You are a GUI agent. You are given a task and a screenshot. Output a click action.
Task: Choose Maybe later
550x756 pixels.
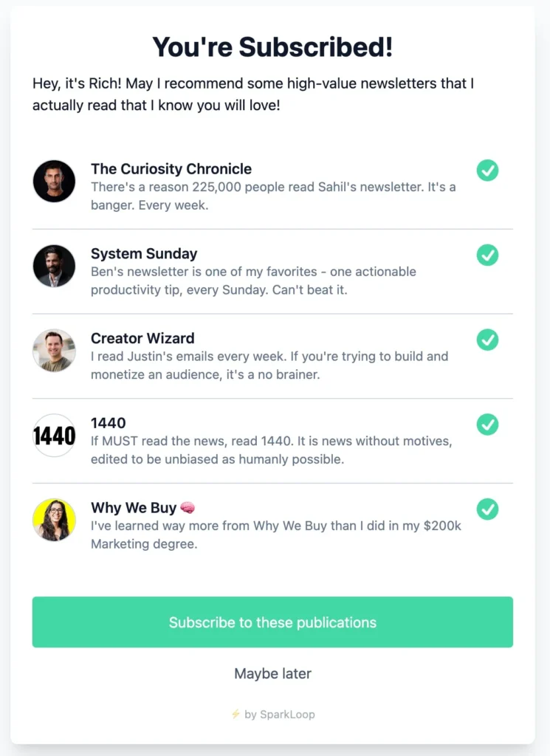click(x=273, y=673)
